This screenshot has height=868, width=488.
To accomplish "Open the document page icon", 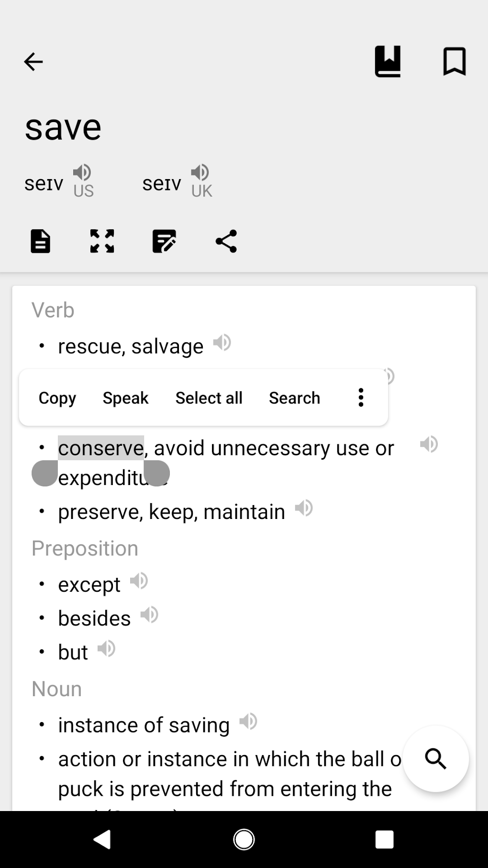I will 40,241.
